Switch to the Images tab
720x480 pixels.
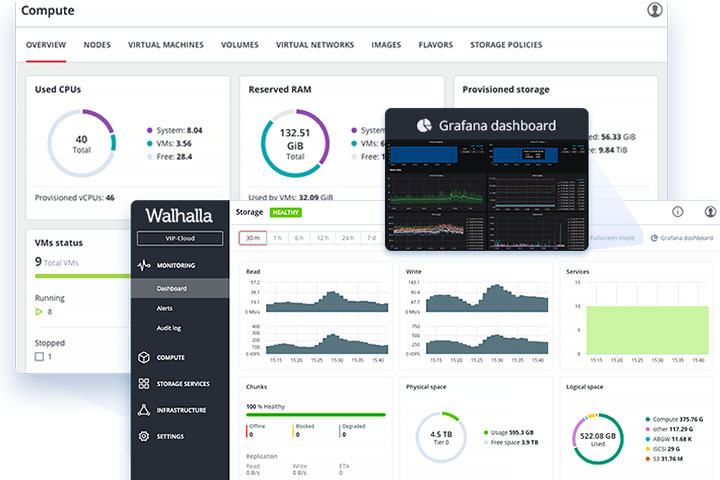pyautogui.click(x=386, y=45)
